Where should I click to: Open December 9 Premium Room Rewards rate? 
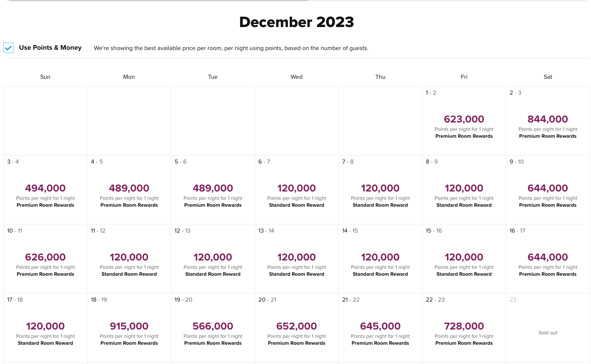[547, 188]
